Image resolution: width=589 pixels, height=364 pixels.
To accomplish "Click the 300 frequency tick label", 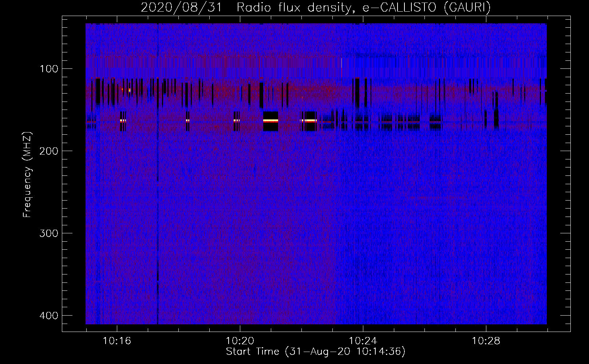I will [49, 233].
